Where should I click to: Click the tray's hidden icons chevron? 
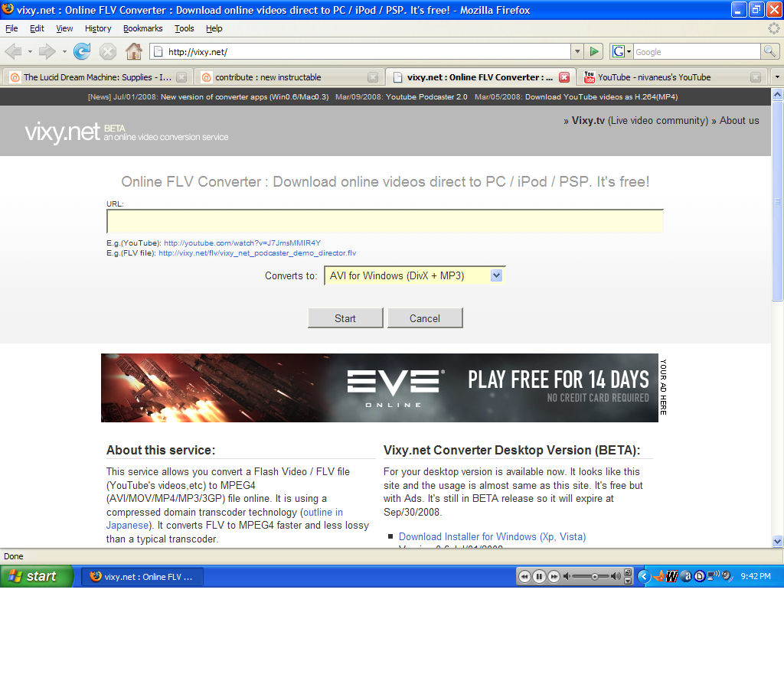coord(644,577)
